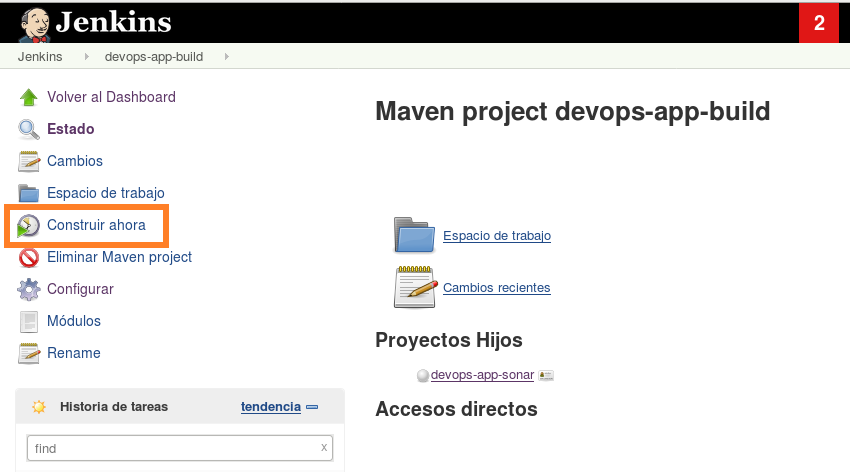This screenshot has height=472, width=850.
Task: Expand the arrow after Jenkins breadcrumb
Action: 87,57
